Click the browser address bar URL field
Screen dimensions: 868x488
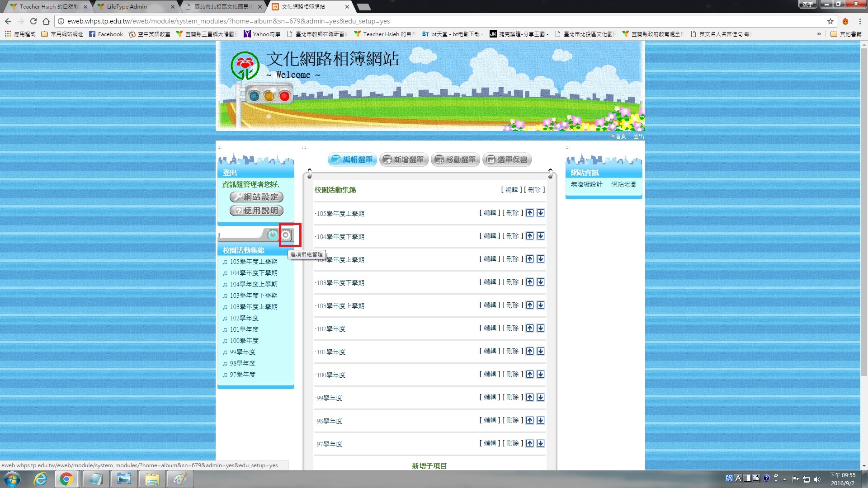click(443, 21)
